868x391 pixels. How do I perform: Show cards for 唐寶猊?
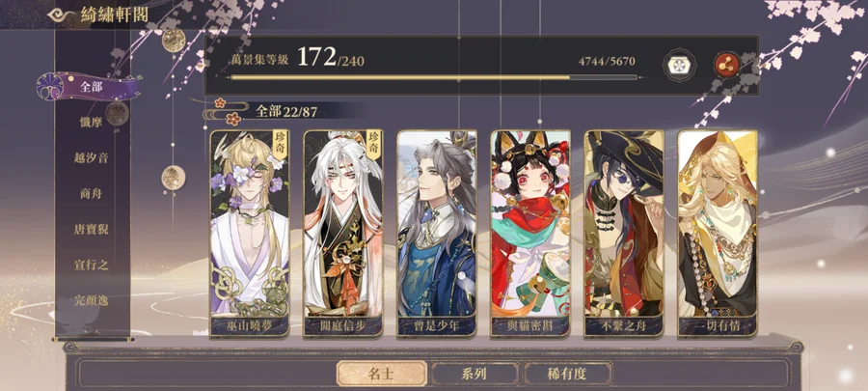92,229
